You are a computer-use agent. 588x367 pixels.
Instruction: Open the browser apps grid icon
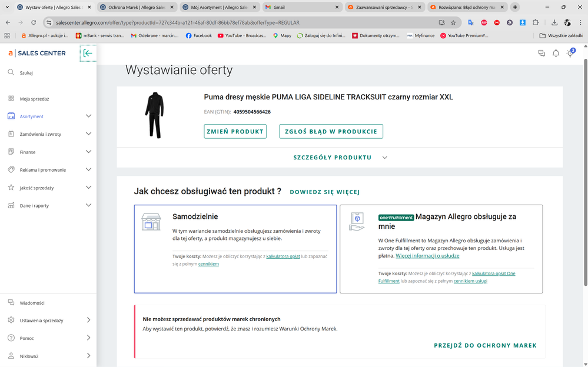tap(6, 36)
